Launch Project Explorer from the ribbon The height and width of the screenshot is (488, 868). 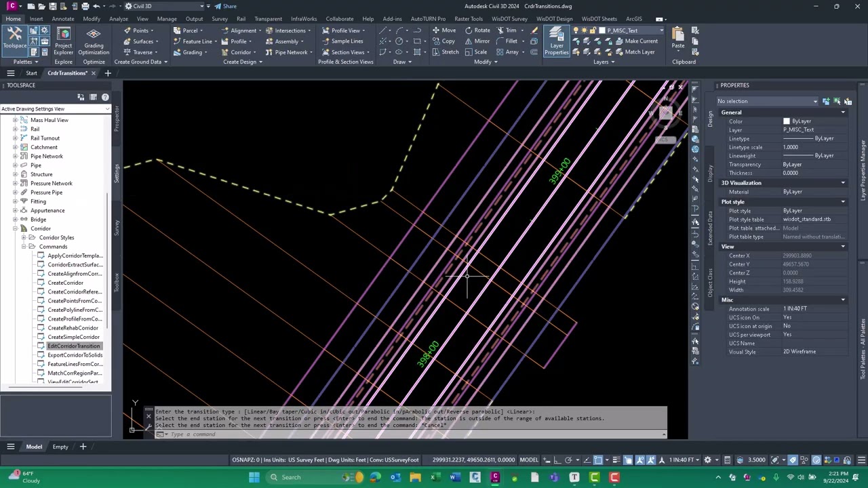[63, 41]
